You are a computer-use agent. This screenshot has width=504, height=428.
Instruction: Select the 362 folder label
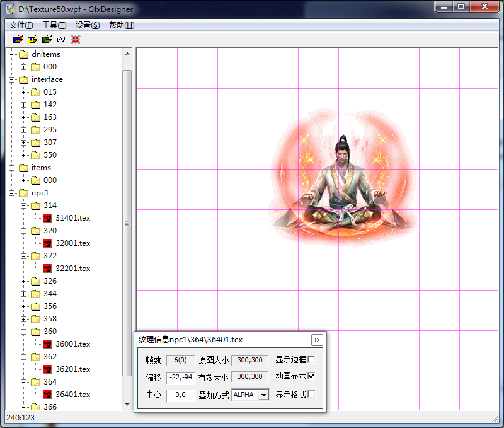pyautogui.click(x=50, y=357)
